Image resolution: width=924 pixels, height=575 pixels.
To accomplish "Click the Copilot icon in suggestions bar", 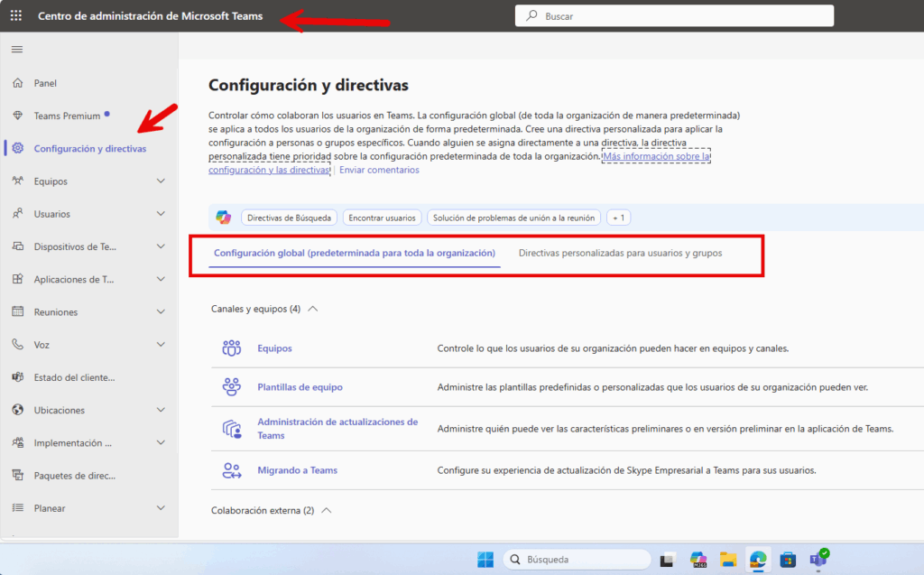I will (223, 218).
